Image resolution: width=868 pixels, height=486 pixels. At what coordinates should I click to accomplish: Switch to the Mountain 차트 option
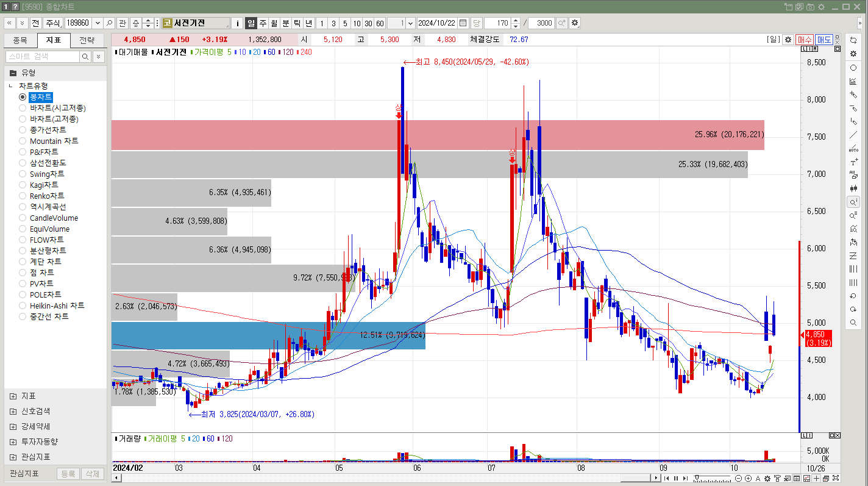[x=23, y=141]
